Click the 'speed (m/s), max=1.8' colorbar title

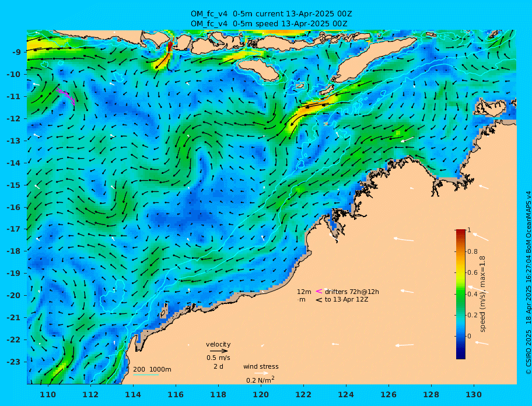[482, 294]
